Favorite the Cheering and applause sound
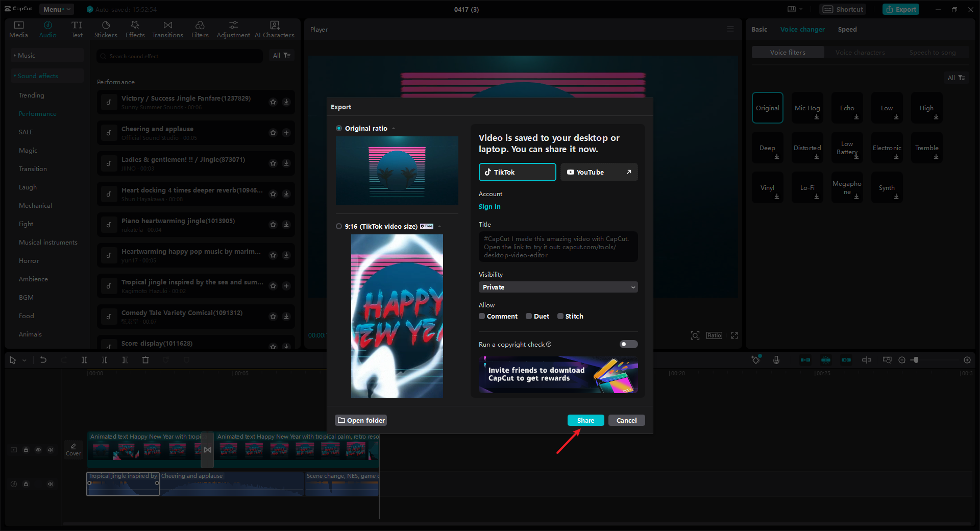 (x=273, y=133)
